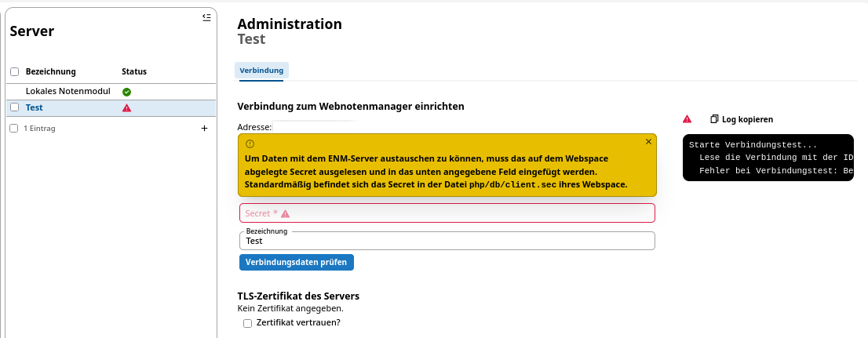Click the black connection test log output
This screenshot has height=338, width=868.
[768, 158]
